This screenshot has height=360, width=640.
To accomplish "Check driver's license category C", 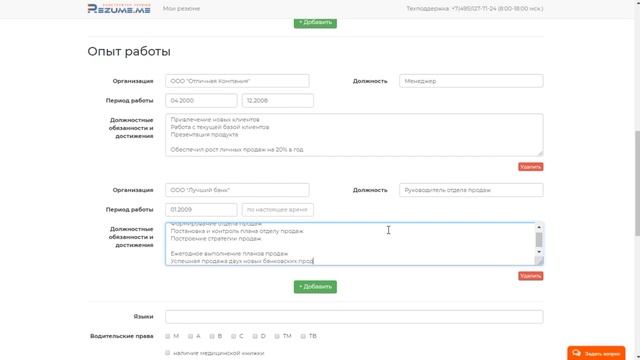I will (233, 336).
